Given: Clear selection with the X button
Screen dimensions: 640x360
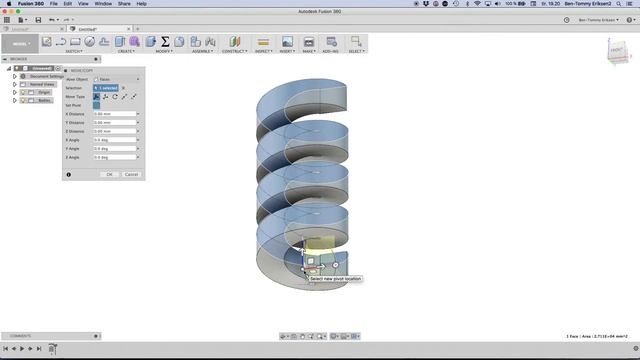Looking at the screenshot, I should pos(123,88).
